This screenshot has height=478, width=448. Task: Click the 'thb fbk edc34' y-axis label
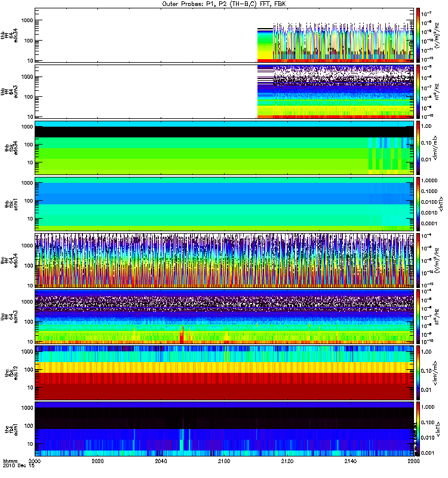(x=11, y=148)
